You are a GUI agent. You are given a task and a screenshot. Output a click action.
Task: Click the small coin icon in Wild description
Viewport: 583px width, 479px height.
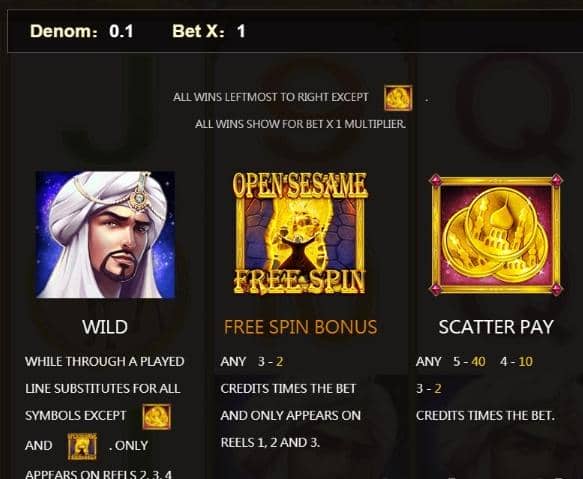click(157, 417)
